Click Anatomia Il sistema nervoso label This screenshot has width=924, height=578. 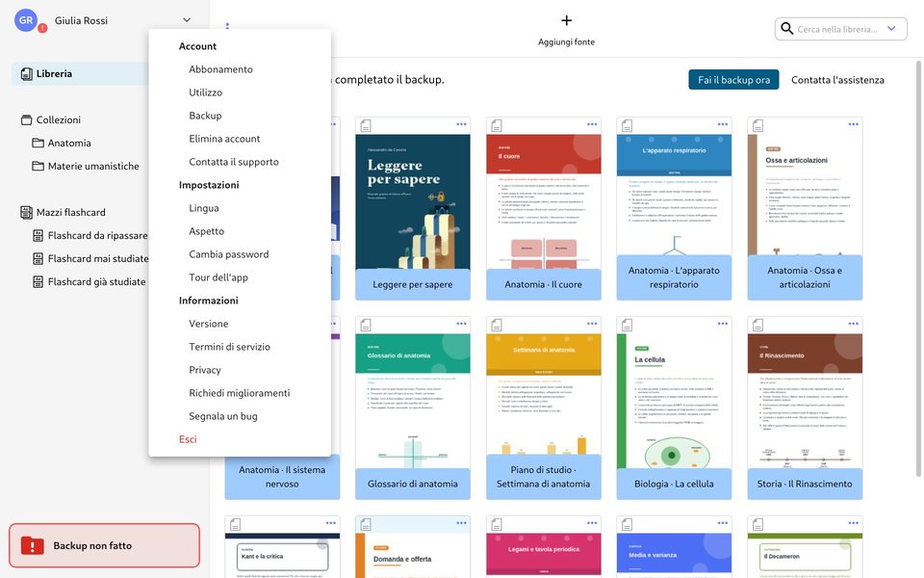(282, 477)
